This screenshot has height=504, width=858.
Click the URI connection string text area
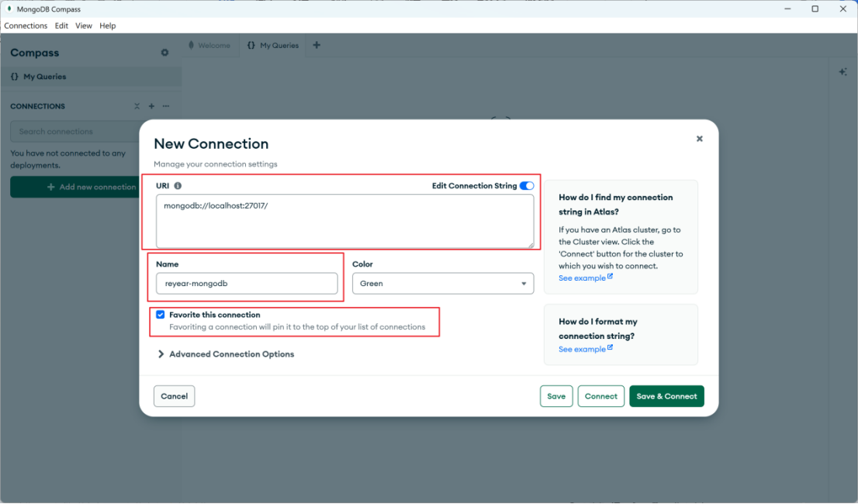click(x=344, y=222)
